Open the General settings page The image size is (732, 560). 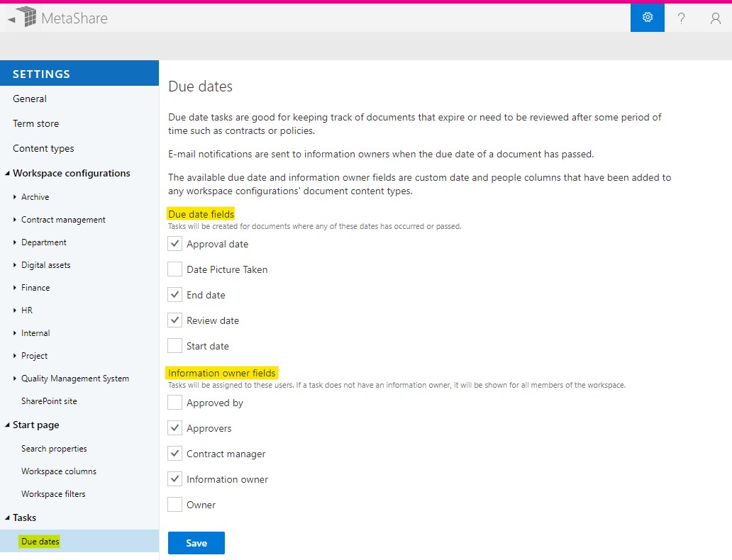click(29, 99)
